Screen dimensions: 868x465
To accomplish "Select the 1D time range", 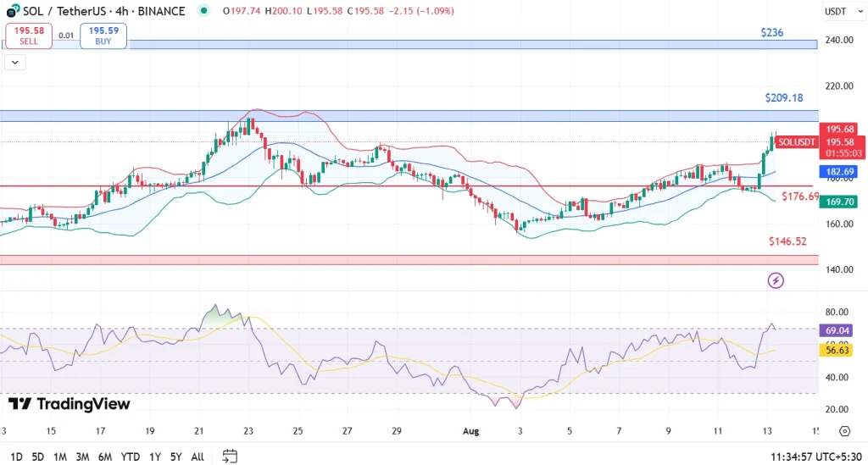I will pyautogui.click(x=15, y=457).
